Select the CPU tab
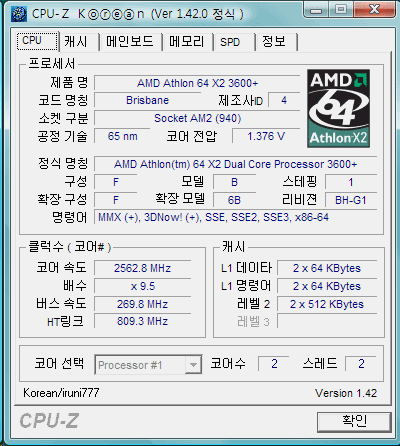Image resolution: width=400 pixels, height=446 pixels. pos(38,41)
